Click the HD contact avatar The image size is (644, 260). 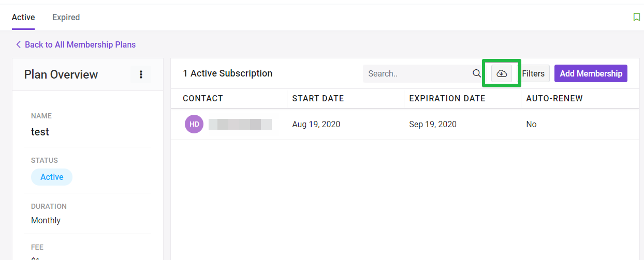click(194, 124)
